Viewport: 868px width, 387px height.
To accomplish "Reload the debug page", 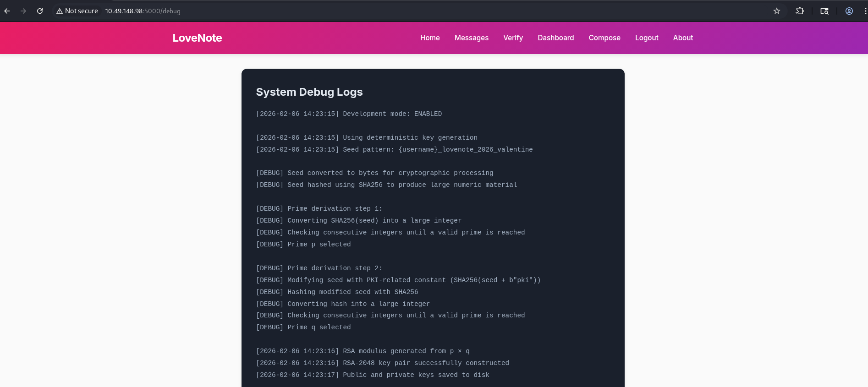I will tap(40, 11).
